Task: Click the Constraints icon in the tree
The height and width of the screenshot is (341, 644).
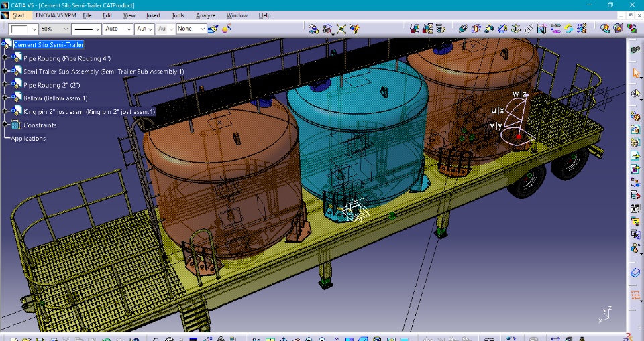Action: (x=16, y=125)
